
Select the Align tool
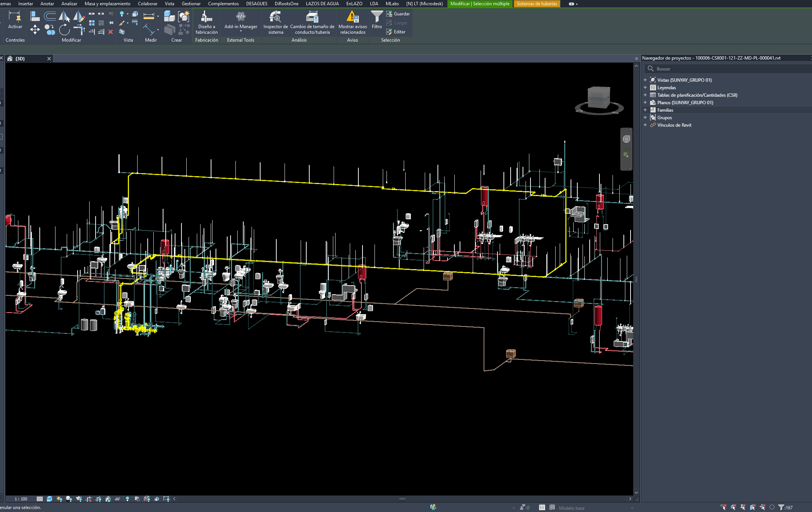35,16
